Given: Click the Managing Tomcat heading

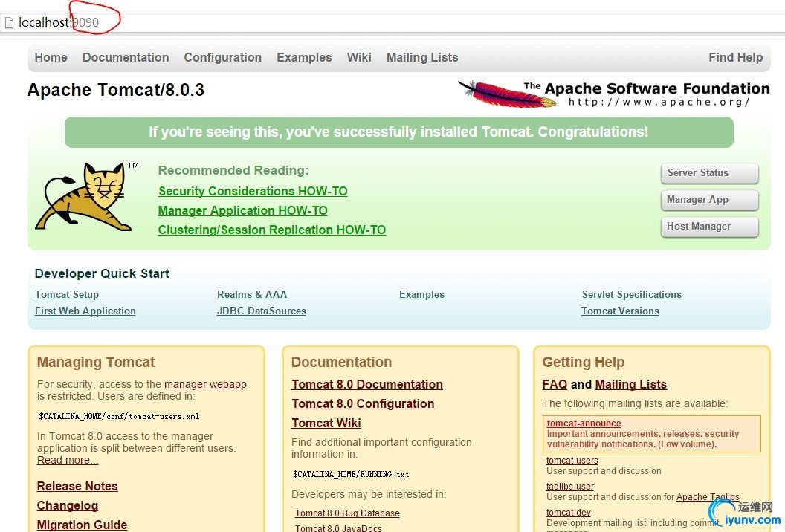Looking at the screenshot, I should tap(96, 363).
